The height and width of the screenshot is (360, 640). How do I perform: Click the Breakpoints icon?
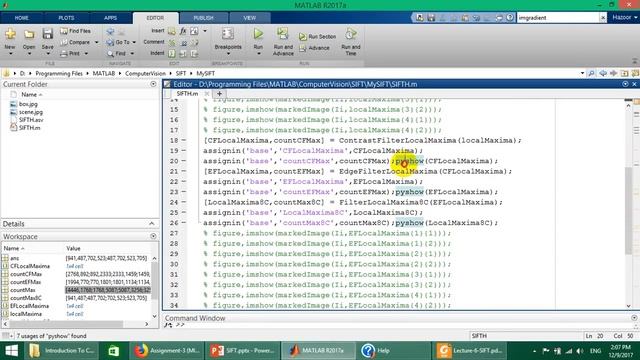(x=228, y=34)
